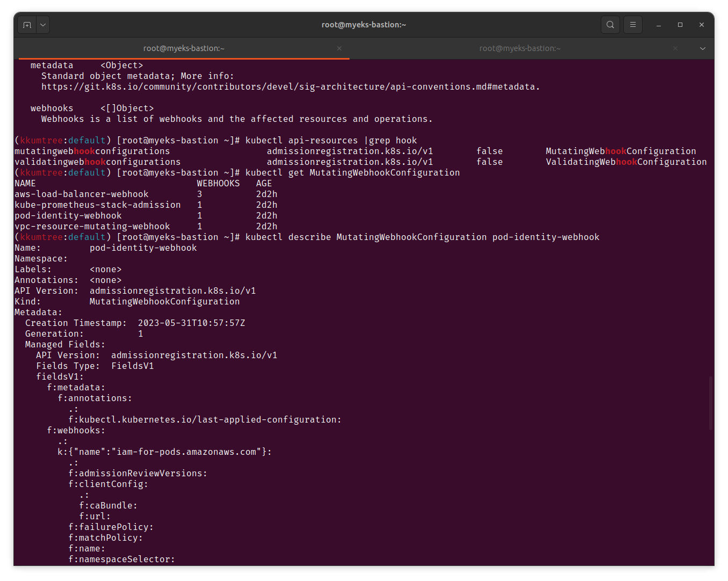This screenshot has height=581, width=728.
Task: Click the 'f:namespaceSelector:' line
Action: (122, 560)
